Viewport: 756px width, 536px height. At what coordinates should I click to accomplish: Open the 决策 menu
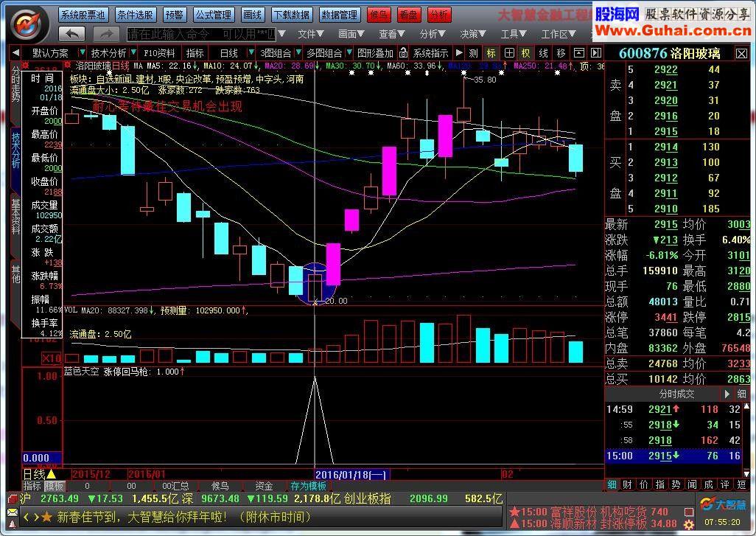472,34
